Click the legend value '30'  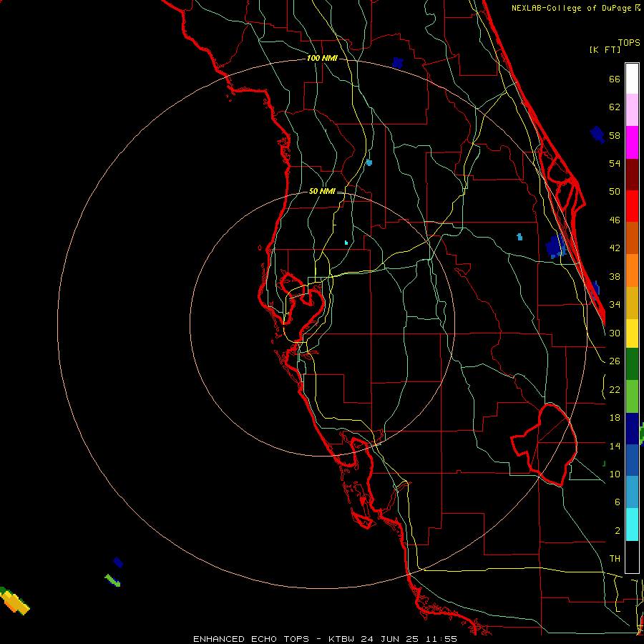pos(615,333)
